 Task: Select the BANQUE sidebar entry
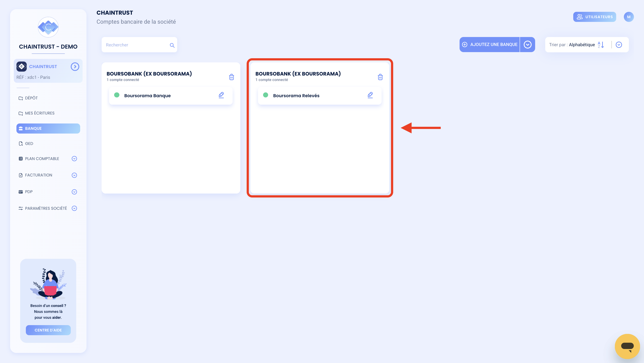click(48, 129)
